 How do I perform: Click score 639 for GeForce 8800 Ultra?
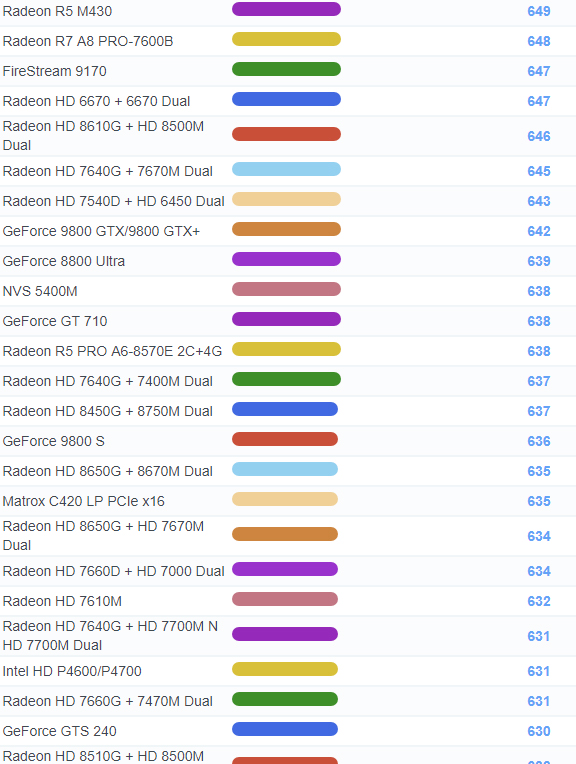539,261
